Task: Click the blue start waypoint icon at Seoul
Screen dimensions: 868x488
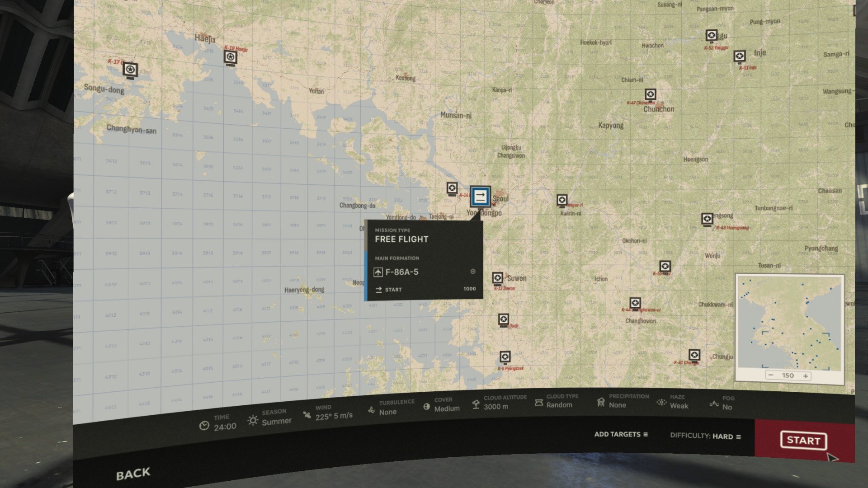Action: 480,197
